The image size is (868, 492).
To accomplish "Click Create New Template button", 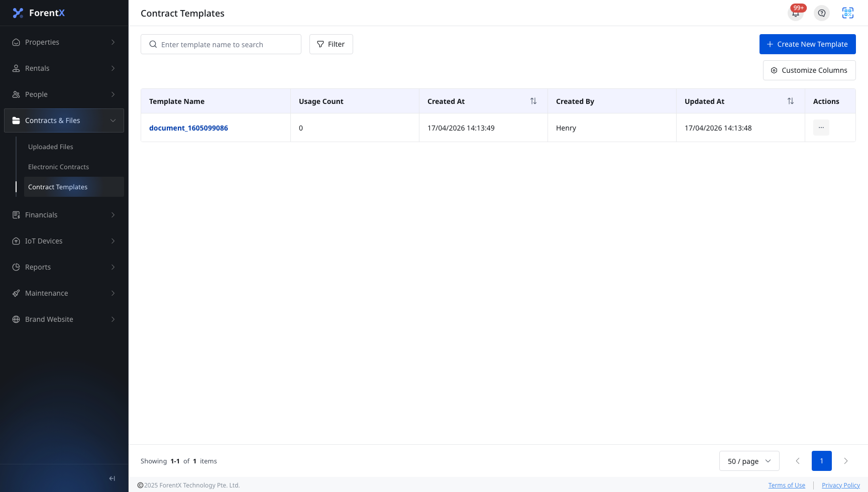I will 808,44.
